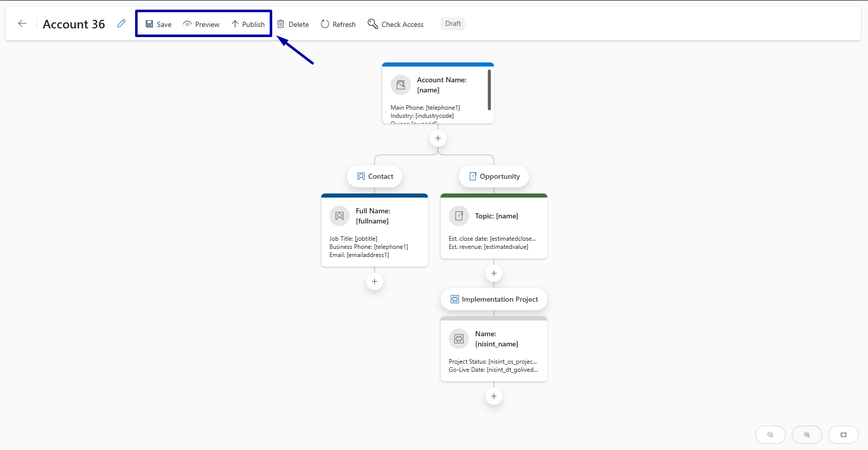The image size is (868, 450).
Task: Edit the Account 36 name with pencil icon
Action: [121, 23]
